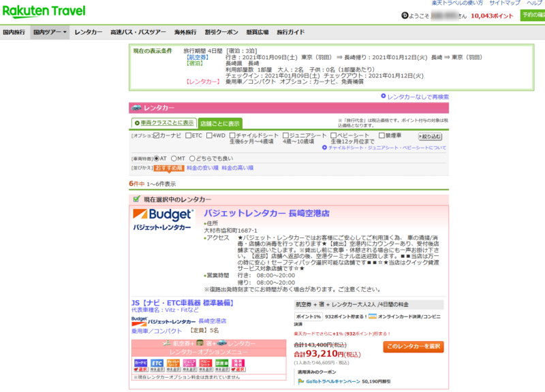The image size is (545, 392).
Task: Go to 高速バス・バスツアー in the navigation
Action: click(x=138, y=32)
